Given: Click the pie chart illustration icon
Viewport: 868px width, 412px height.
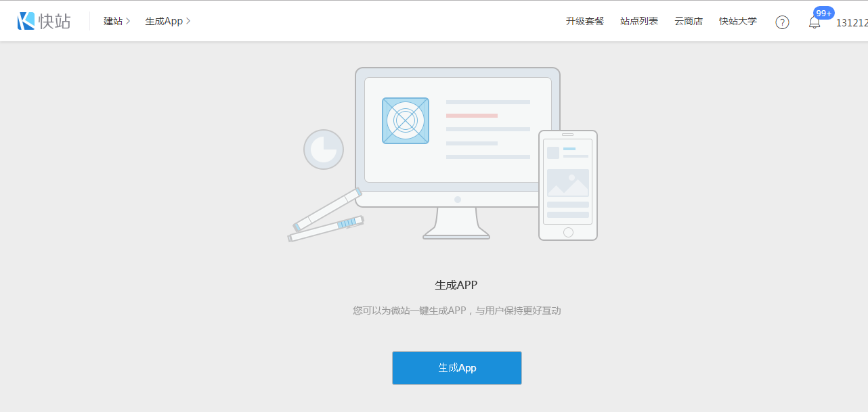Looking at the screenshot, I should point(324,150).
